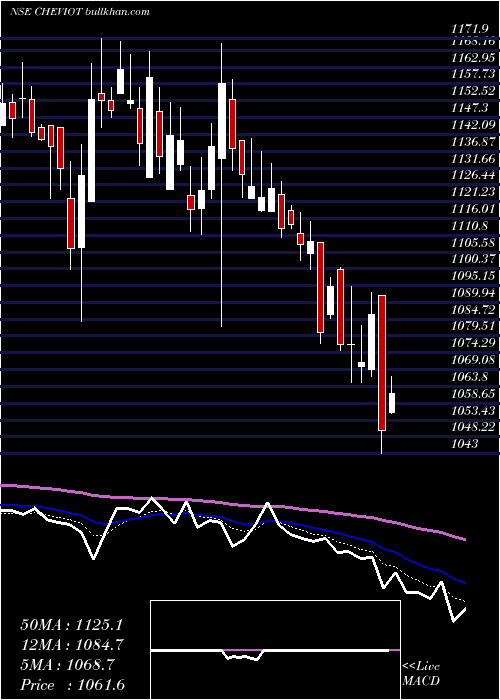The height and width of the screenshot is (700, 500).
Task: Click the MACD histogram panel
Action: (x=275, y=650)
